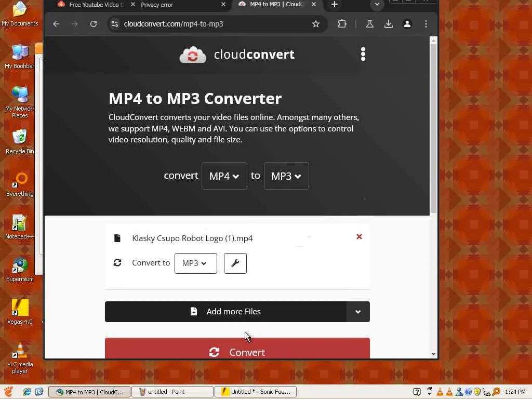
Task: Remove the Klasky Csupo file with red X
Action: (x=359, y=237)
